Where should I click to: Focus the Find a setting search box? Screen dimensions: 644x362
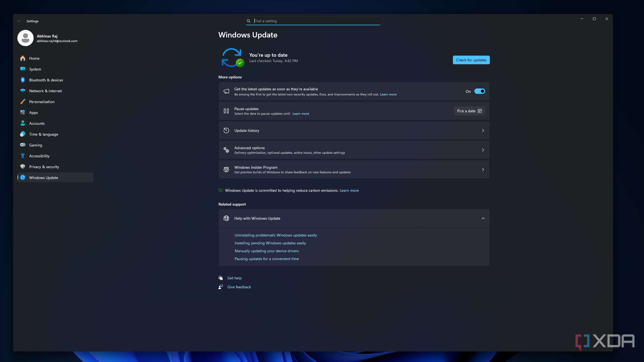[x=313, y=21]
